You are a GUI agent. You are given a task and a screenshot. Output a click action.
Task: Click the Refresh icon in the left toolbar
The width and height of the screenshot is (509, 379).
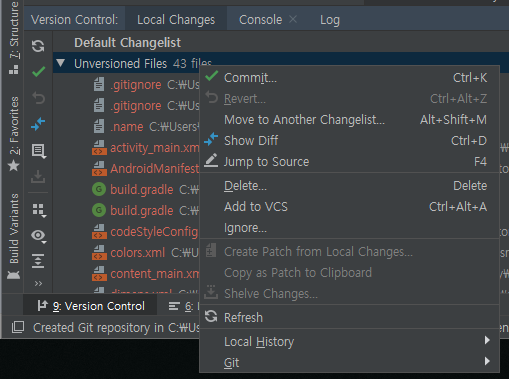(x=38, y=46)
